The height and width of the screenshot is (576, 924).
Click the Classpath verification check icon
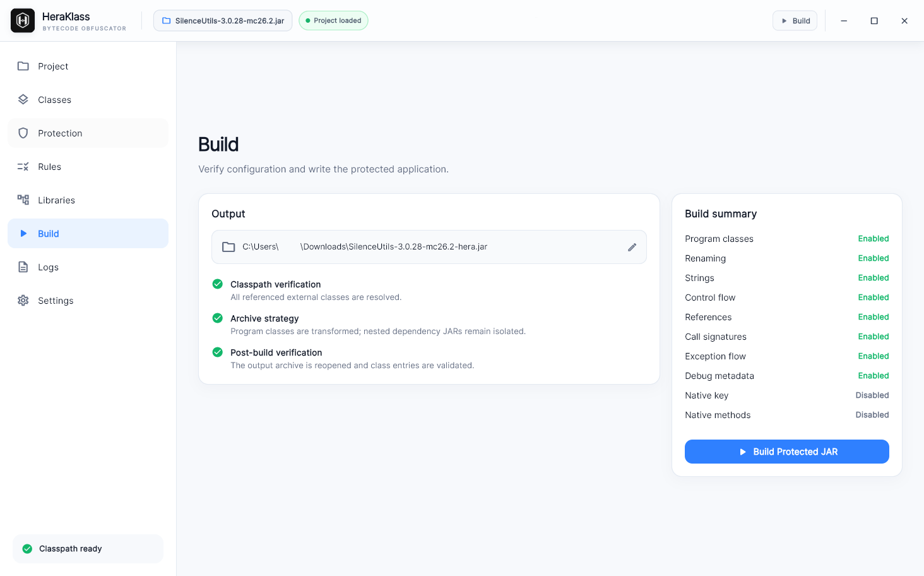[218, 284]
